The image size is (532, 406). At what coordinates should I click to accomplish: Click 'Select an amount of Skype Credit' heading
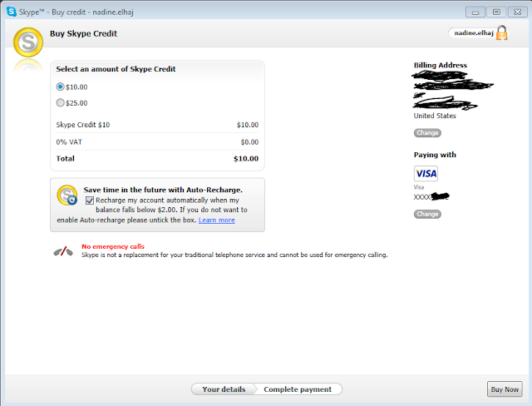[x=116, y=69]
